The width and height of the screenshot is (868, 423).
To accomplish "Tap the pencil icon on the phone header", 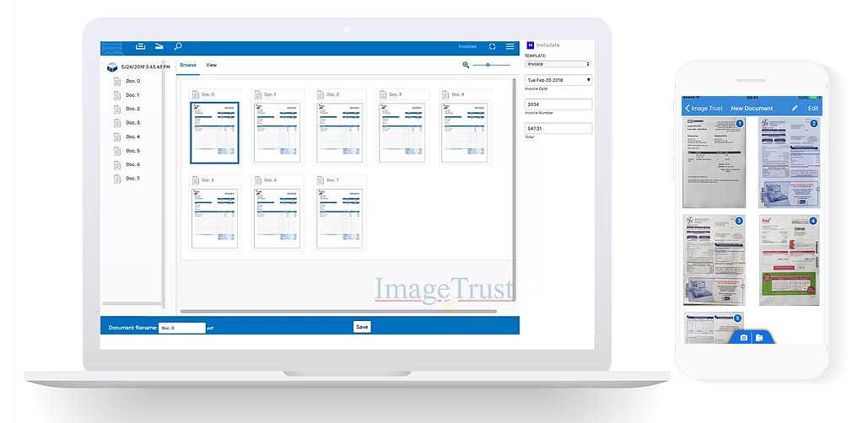I will click(x=795, y=109).
